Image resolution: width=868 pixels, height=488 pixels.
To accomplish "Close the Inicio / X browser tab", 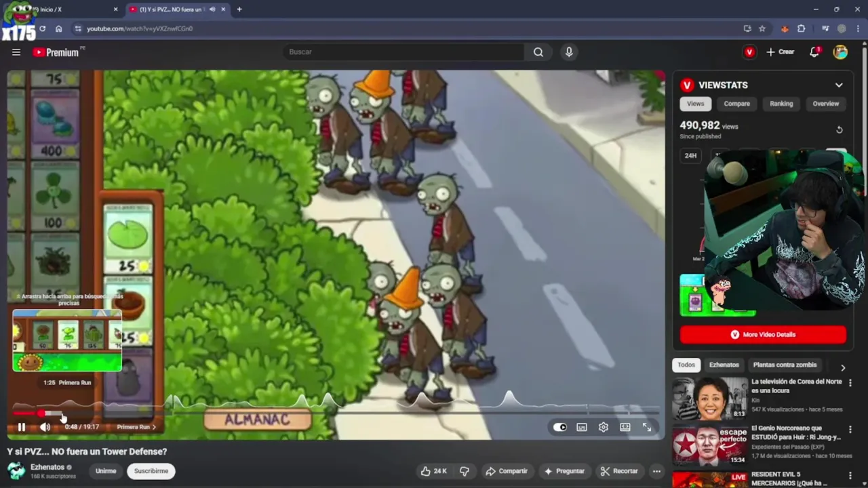I will 115,9.
